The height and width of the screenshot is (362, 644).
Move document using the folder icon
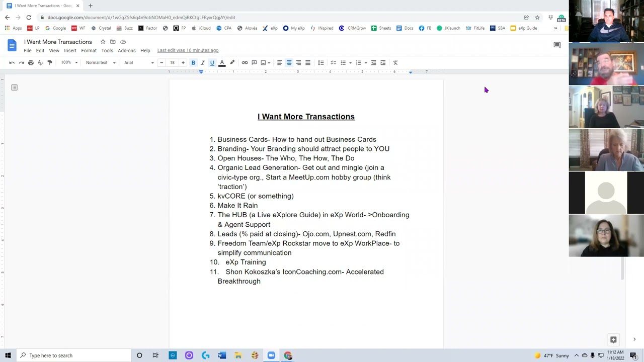pyautogui.click(x=113, y=42)
